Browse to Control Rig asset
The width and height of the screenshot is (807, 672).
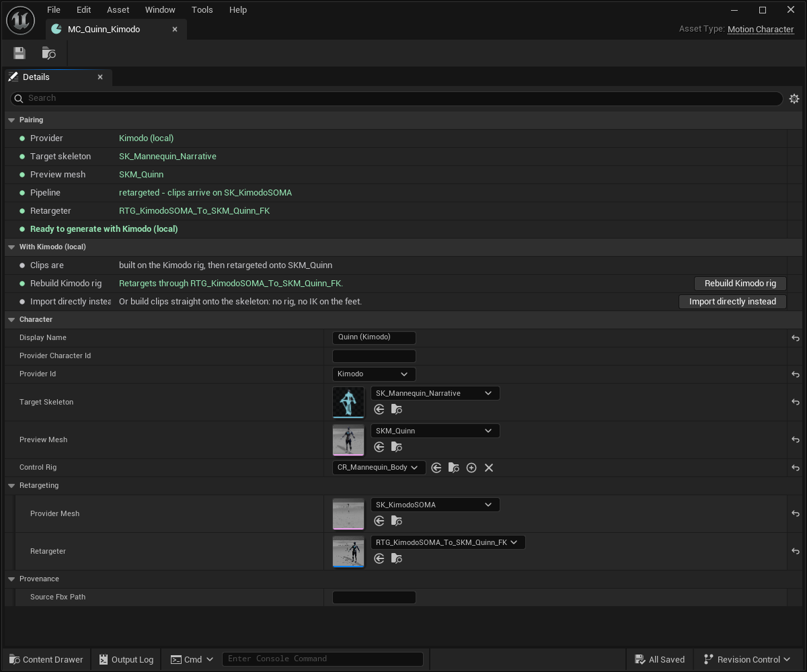454,468
